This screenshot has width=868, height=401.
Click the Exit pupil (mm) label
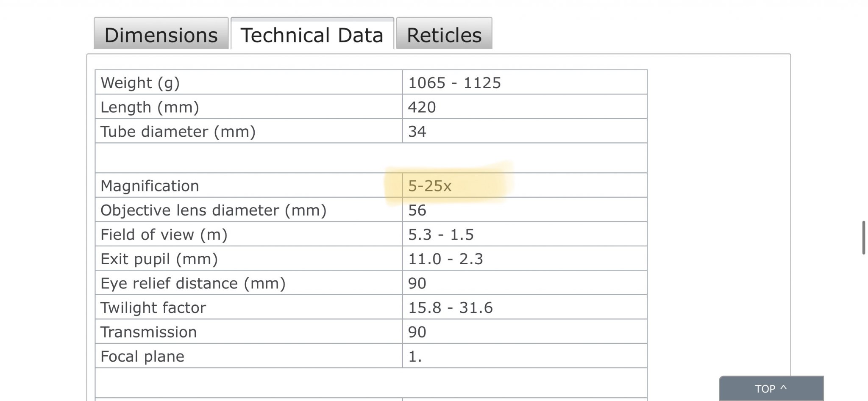(x=159, y=259)
